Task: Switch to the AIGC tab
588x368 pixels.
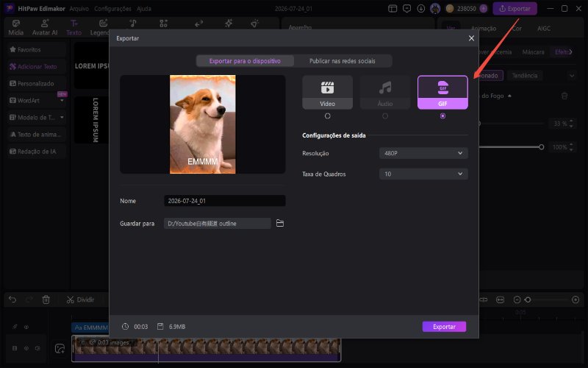Action: (x=544, y=28)
